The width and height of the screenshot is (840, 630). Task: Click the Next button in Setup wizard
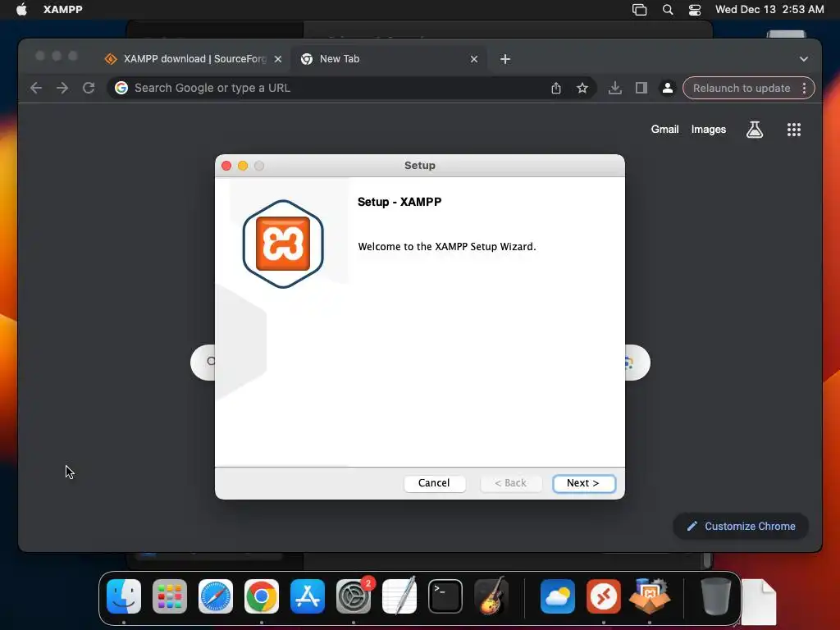click(x=584, y=483)
